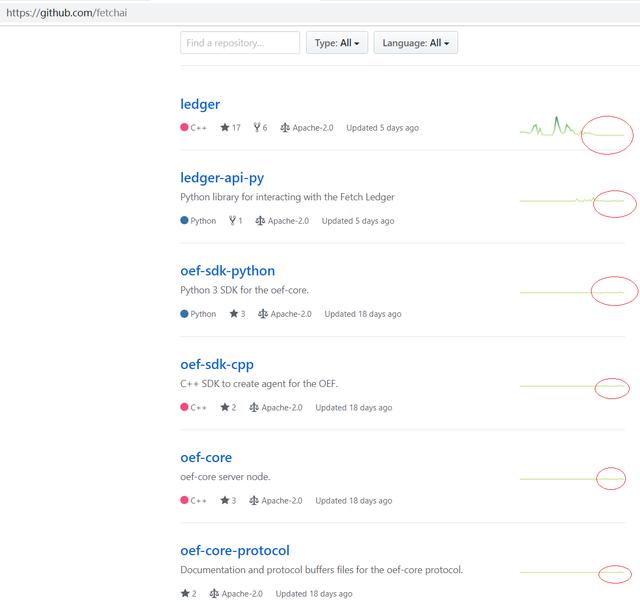The height and width of the screenshot is (602, 640).
Task: Click the C++ language dot for ledger
Action: coord(184,127)
